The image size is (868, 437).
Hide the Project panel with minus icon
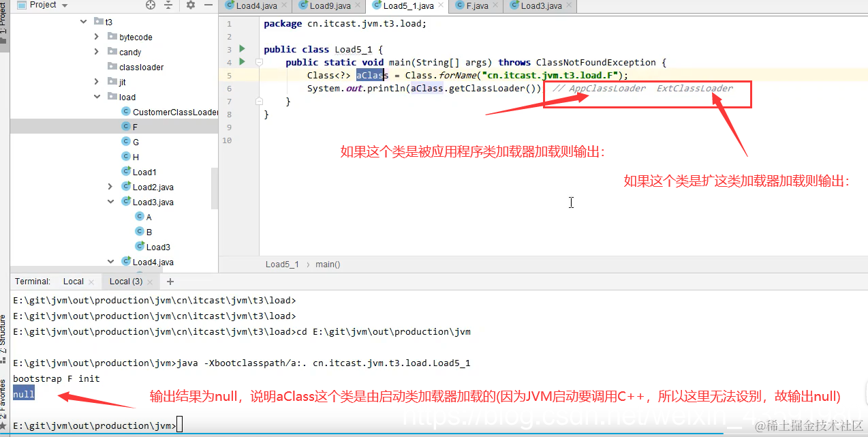(x=207, y=5)
